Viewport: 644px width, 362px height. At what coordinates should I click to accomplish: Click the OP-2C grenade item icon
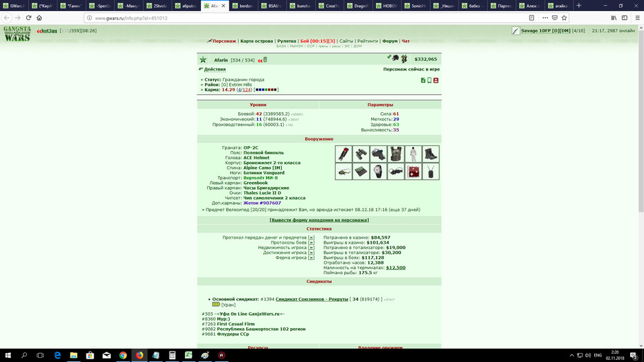coord(343,154)
